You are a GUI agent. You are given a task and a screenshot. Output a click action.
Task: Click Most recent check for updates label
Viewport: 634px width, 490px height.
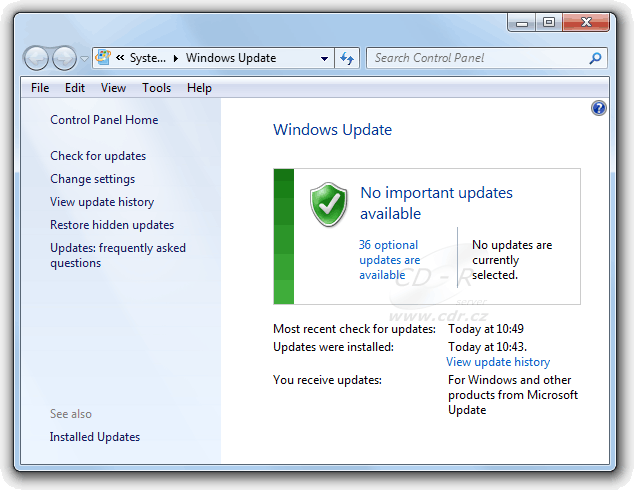click(x=354, y=329)
